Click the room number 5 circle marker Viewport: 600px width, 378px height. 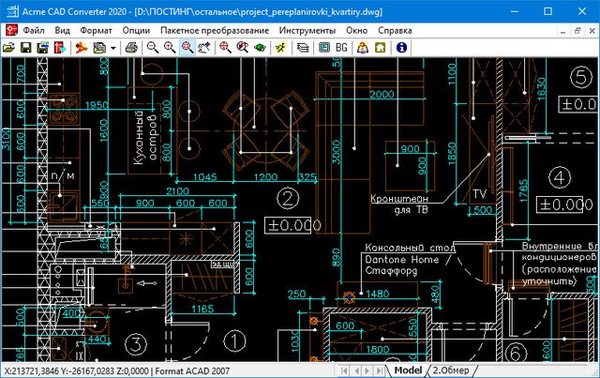click(582, 77)
